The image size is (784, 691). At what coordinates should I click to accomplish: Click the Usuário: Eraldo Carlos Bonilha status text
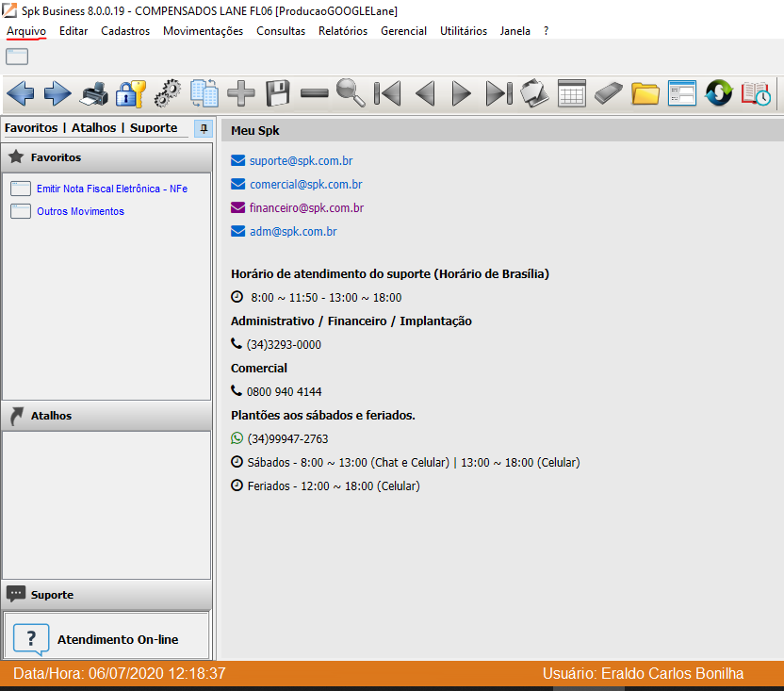(x=643, y=673)
